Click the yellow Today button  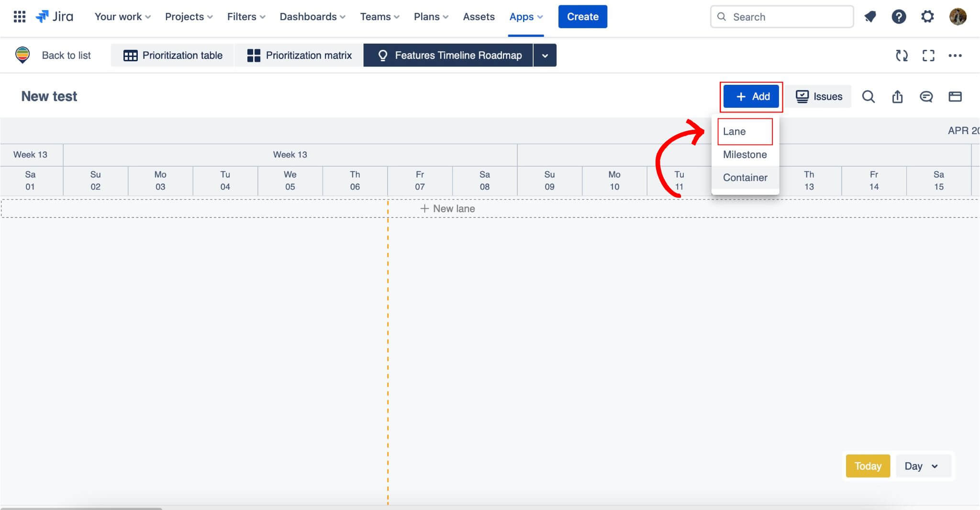[868, 466]
